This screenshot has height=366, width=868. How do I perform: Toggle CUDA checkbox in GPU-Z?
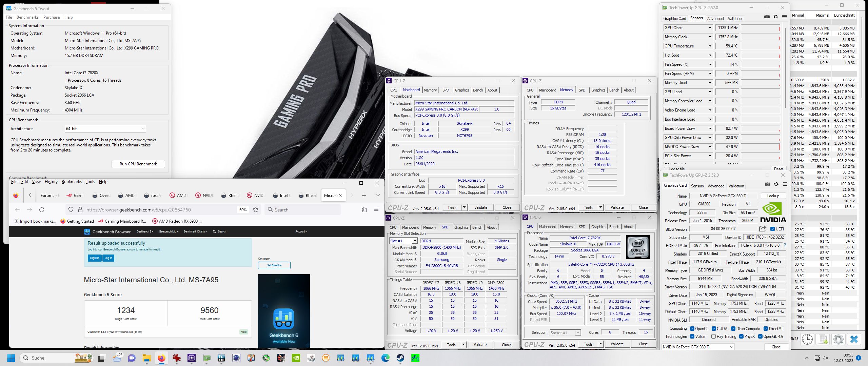coord(714,328)
